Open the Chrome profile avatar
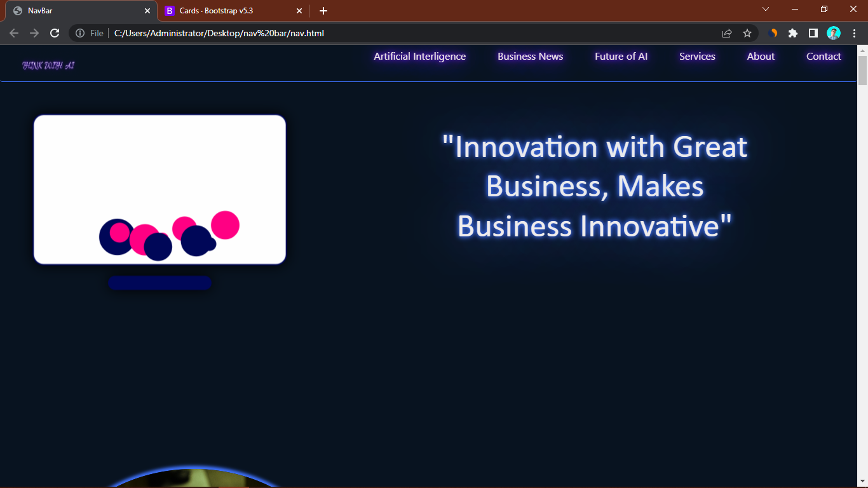This screenshot has width=868, height=488. (x=834, y=33)
